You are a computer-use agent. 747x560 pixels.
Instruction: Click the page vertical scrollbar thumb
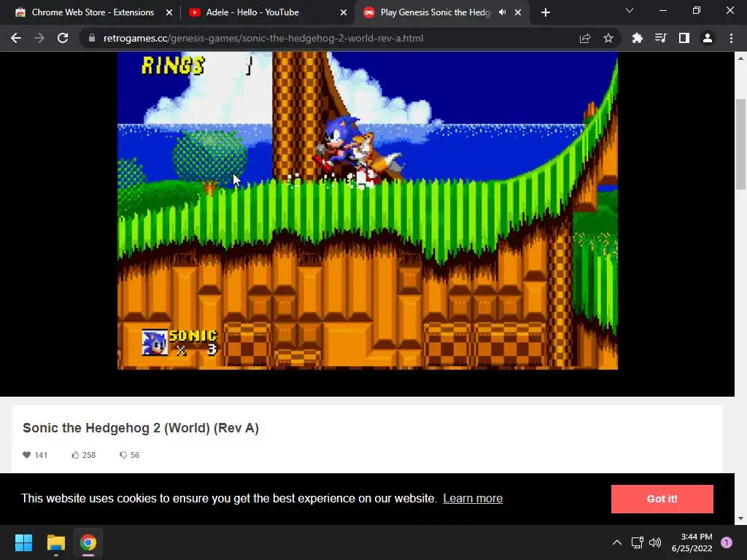coord(740,144)
